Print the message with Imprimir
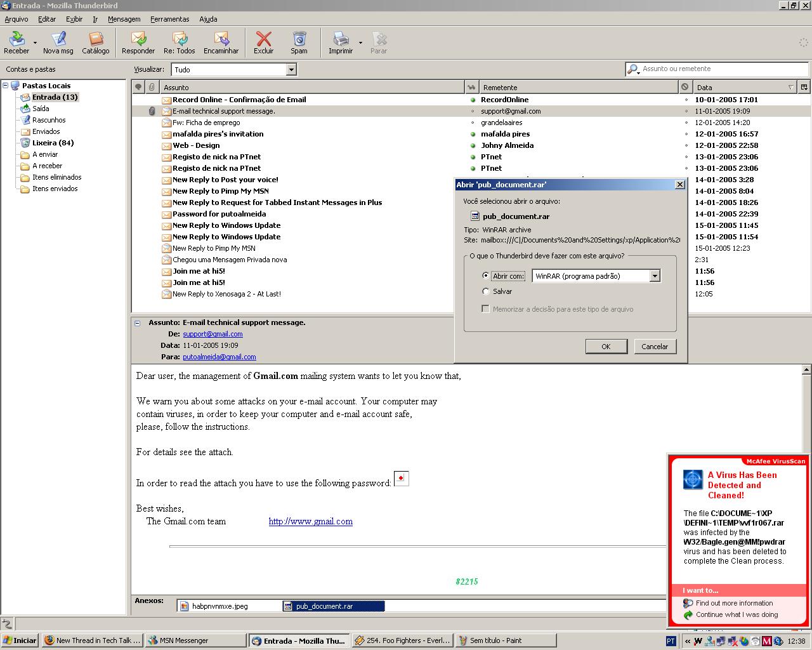 coord(341,43)
